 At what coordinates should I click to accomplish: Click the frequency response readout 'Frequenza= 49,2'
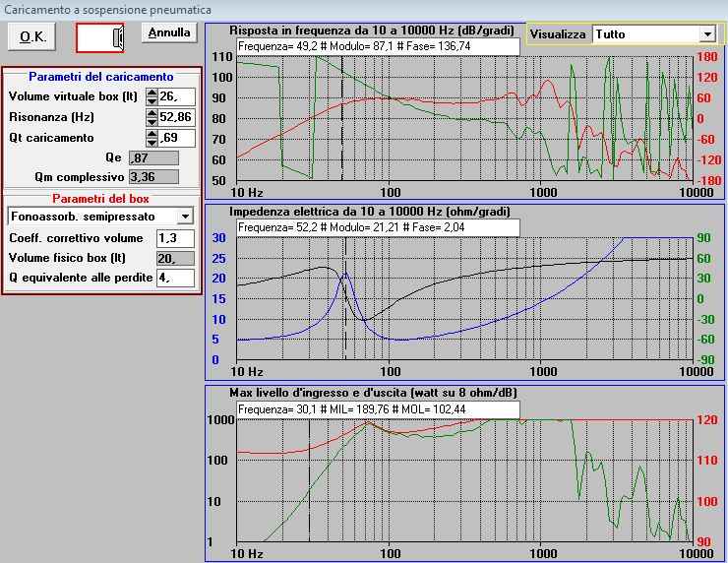click(378, 46)
